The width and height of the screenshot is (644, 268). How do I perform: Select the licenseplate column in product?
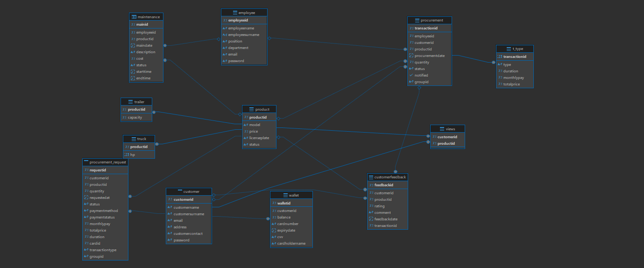pos(261,138)
